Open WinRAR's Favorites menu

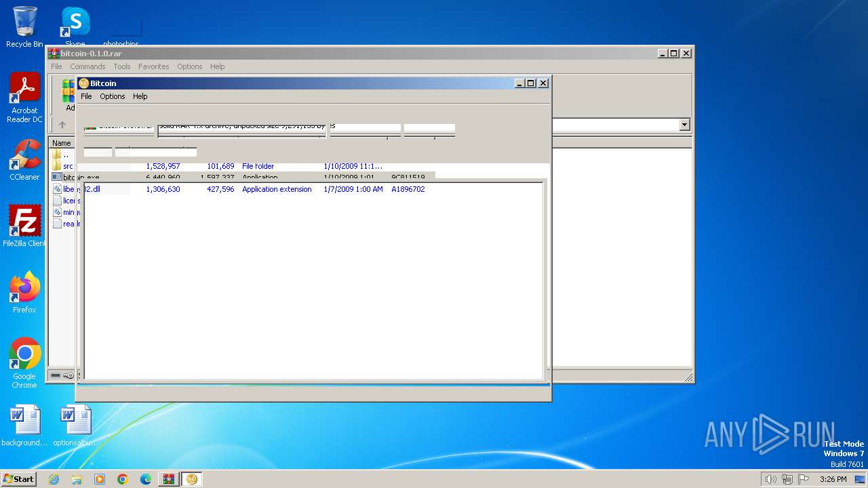pyautogui.click(x=154, y=66)
